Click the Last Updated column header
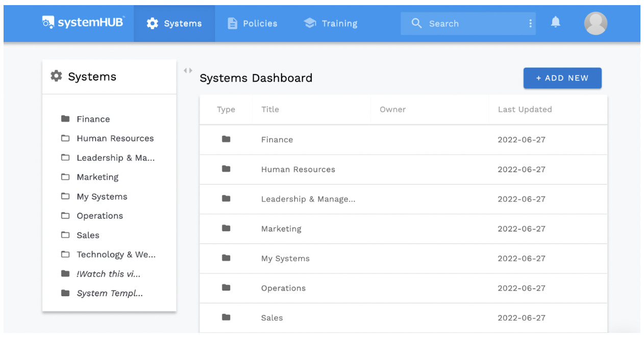Screen dimensions: 644x337 (525, 109)
